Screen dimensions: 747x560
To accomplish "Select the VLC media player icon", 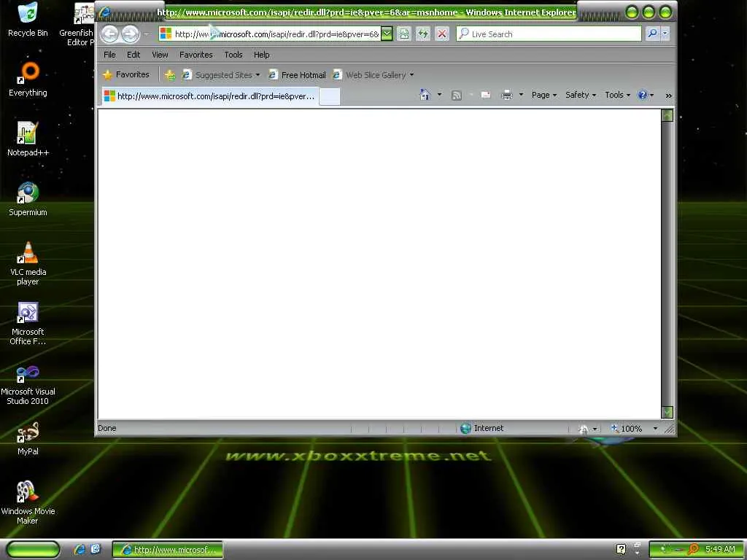I will click(28, 263).
